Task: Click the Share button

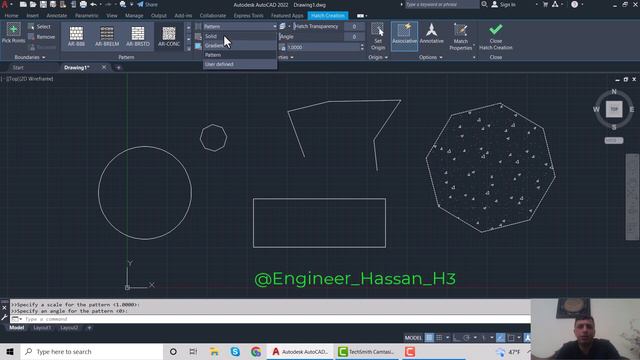Action: coord(147,4)
